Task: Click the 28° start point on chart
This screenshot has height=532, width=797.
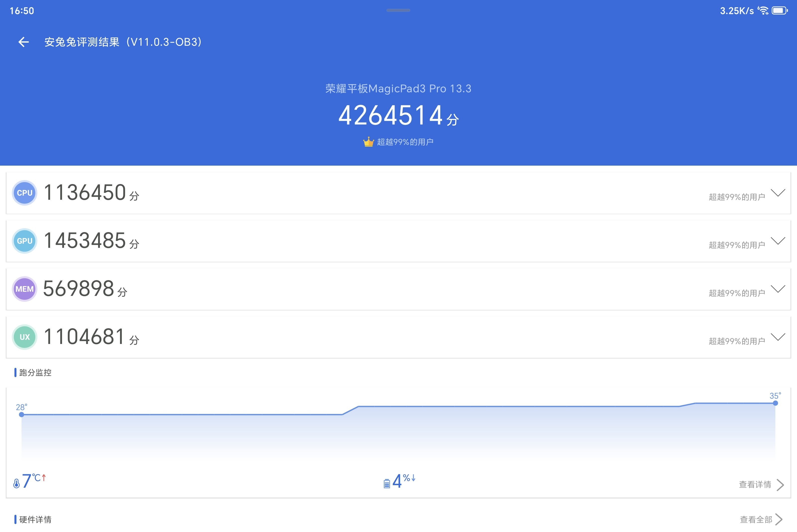Action: click(x=21, y=415)
